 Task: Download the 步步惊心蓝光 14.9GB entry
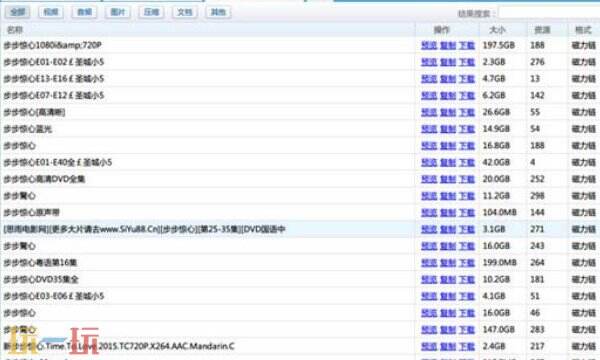click(467, 129)
